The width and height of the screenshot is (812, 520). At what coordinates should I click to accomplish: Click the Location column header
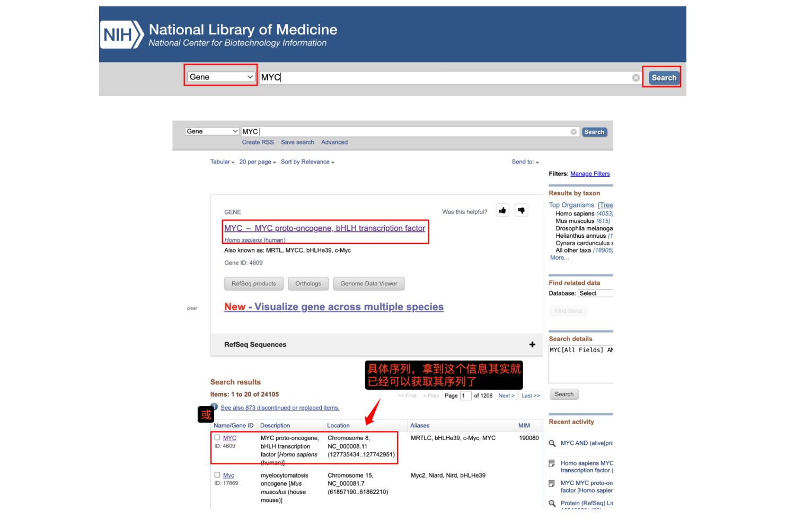coord(338,426)
